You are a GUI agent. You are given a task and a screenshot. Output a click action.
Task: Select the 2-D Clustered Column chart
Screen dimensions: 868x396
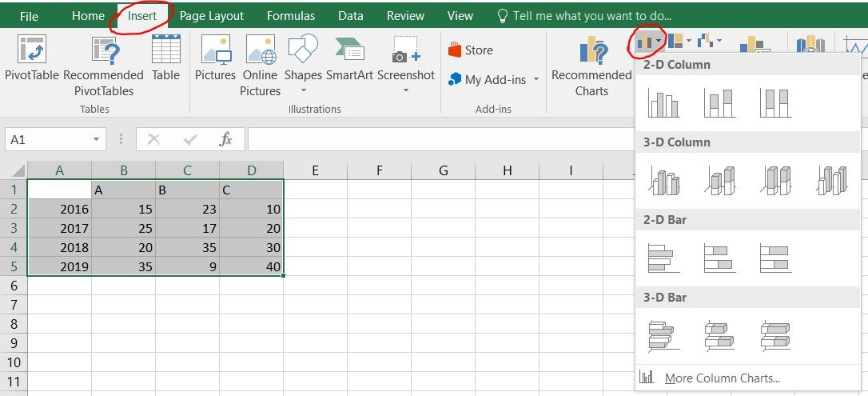663,103
